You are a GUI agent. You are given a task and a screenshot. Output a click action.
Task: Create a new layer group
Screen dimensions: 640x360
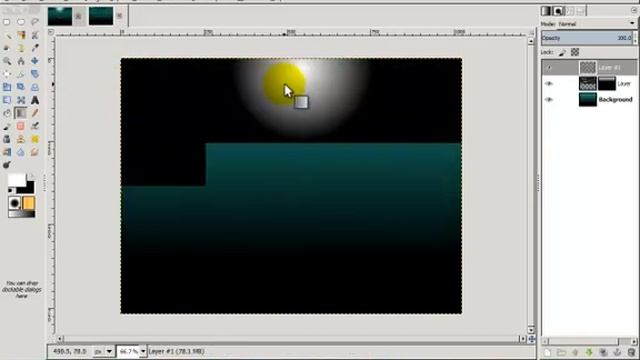[x=561, y=352]
